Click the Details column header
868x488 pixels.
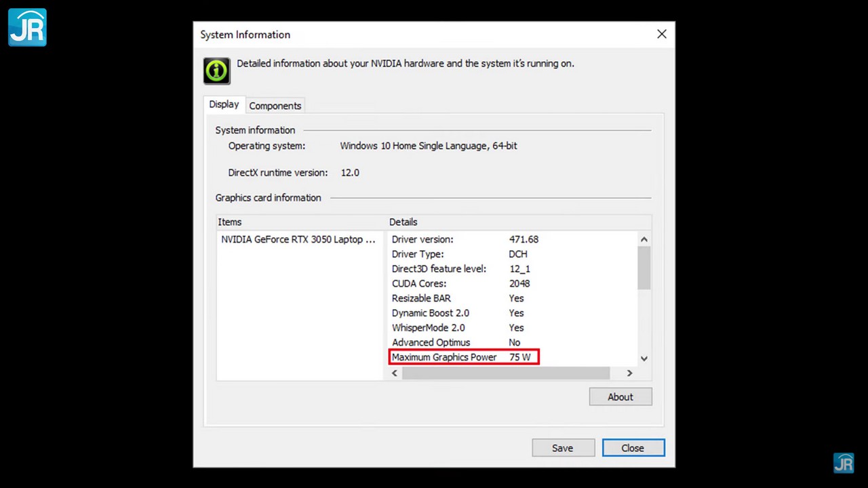(519, 222)
